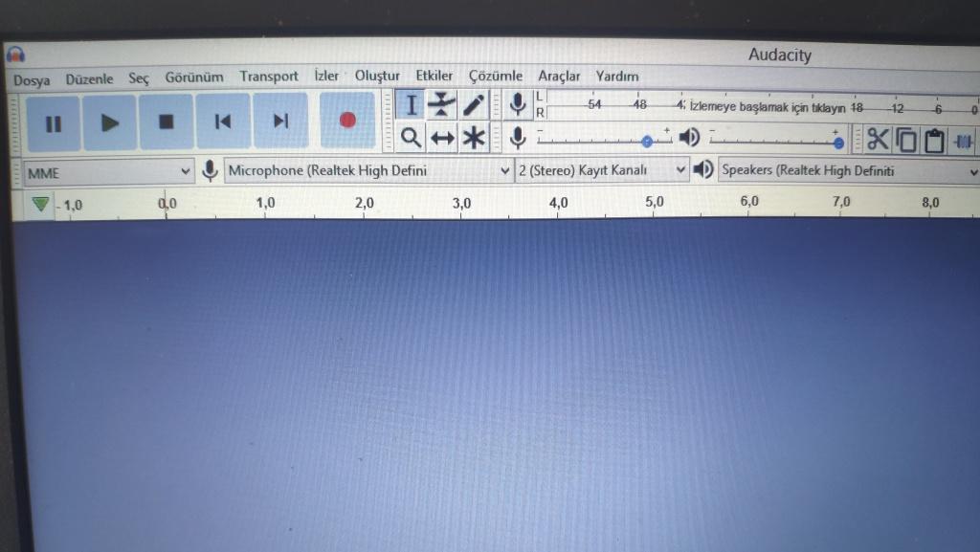This screenshot has width=980, height=552.
Task: Click the recording volume slider handle
Action: coord(647,141)
